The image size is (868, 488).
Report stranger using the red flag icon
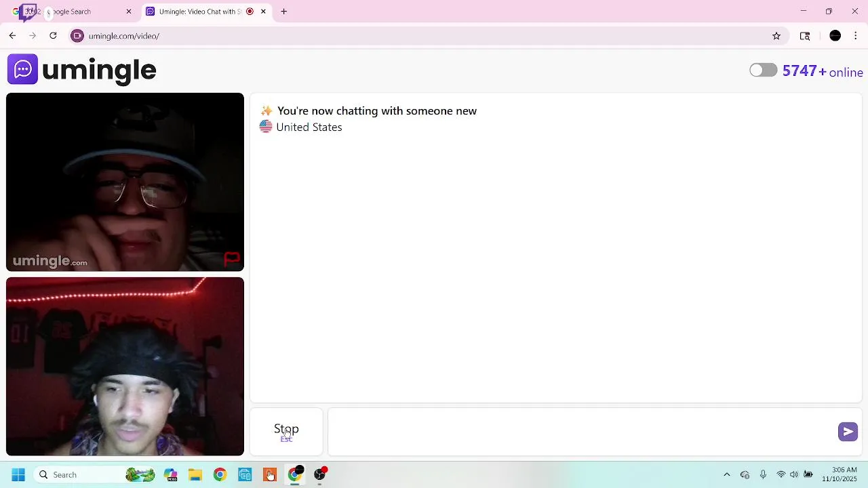[x=232, y=258]
